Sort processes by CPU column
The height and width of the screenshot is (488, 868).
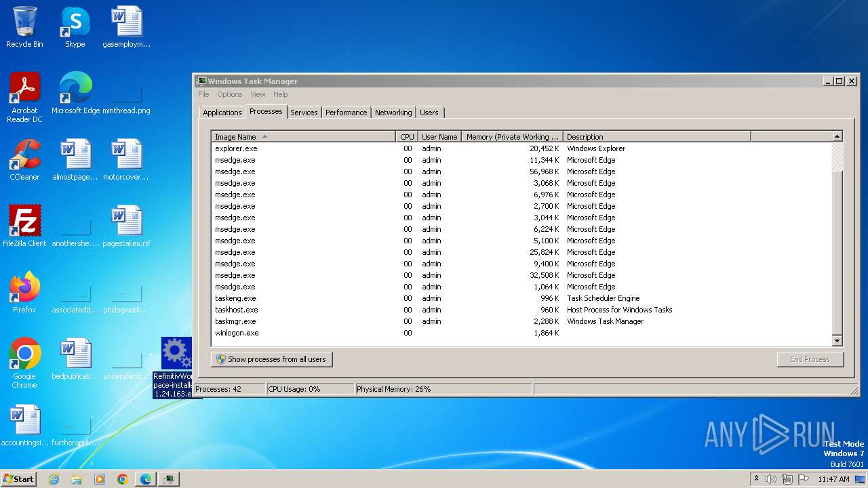pos(407,136)
